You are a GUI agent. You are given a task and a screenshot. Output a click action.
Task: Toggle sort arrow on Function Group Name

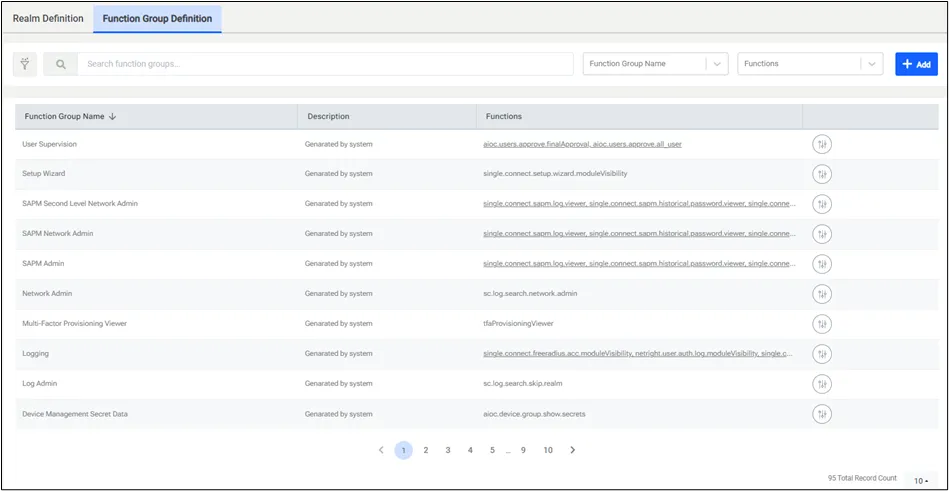tap(113, 116)
